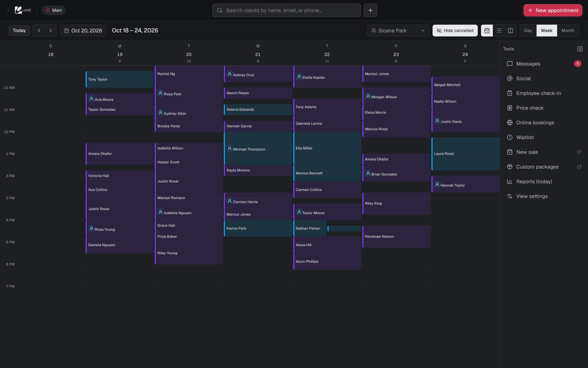
Task: Open Daniela Nguyen's appointment
Action: pyautogui.click(x=120, y=245)
